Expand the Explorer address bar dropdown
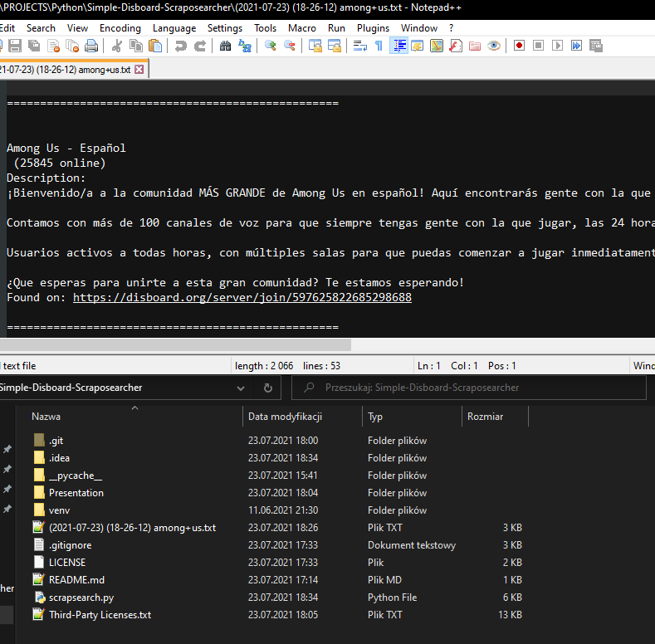 (241, 388)
